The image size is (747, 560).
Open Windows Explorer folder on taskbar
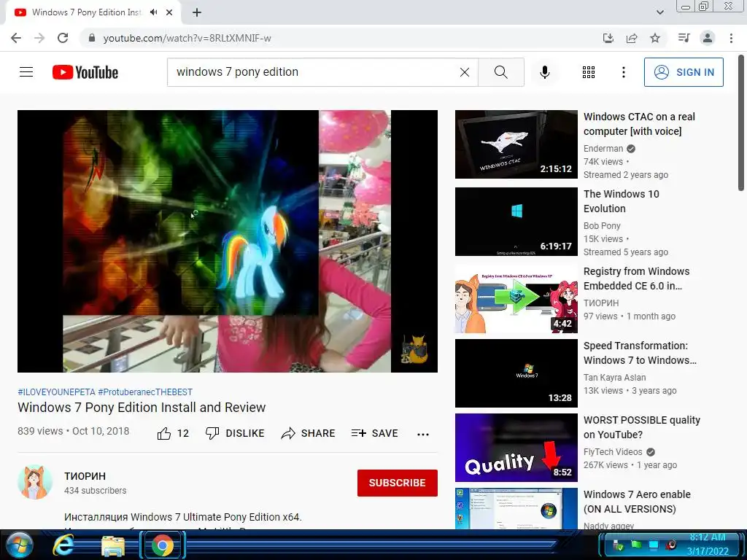click(x=113, y=546)
